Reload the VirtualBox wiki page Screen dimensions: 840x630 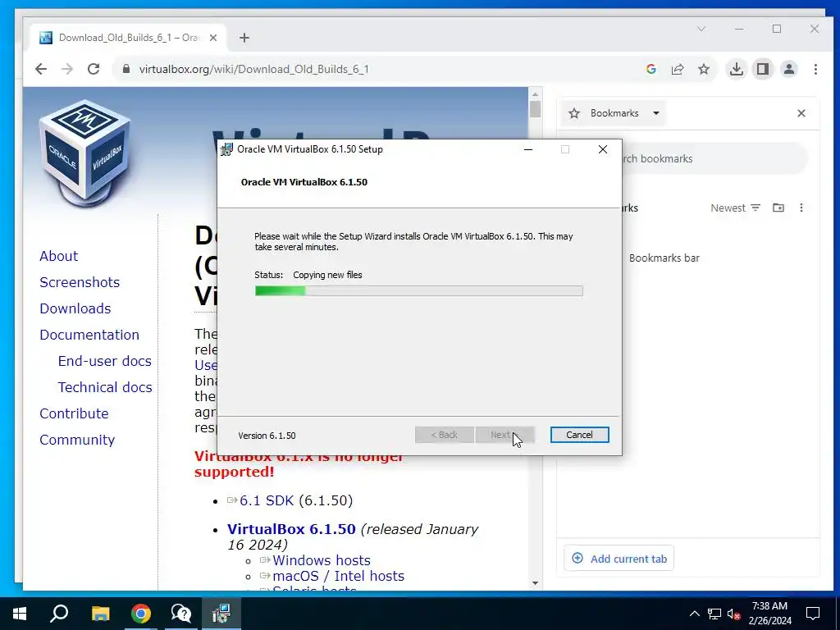[x=94, y=69]
